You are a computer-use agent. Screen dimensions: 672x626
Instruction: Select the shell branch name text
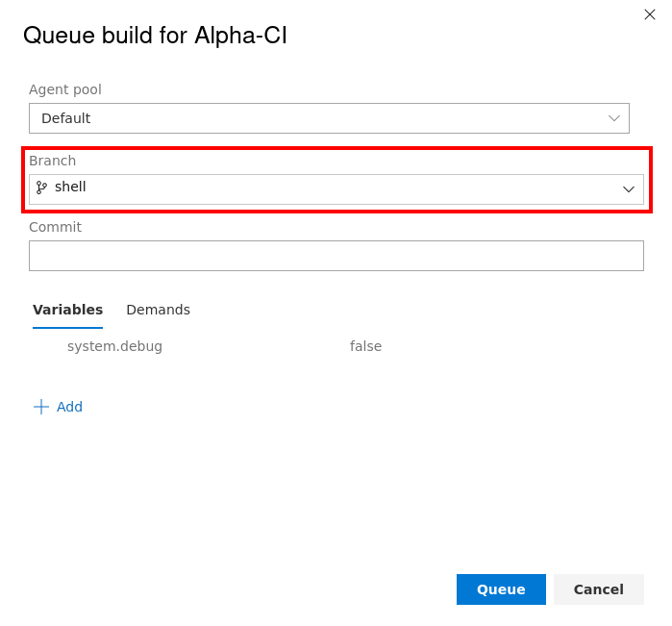(x=70, y=187)
